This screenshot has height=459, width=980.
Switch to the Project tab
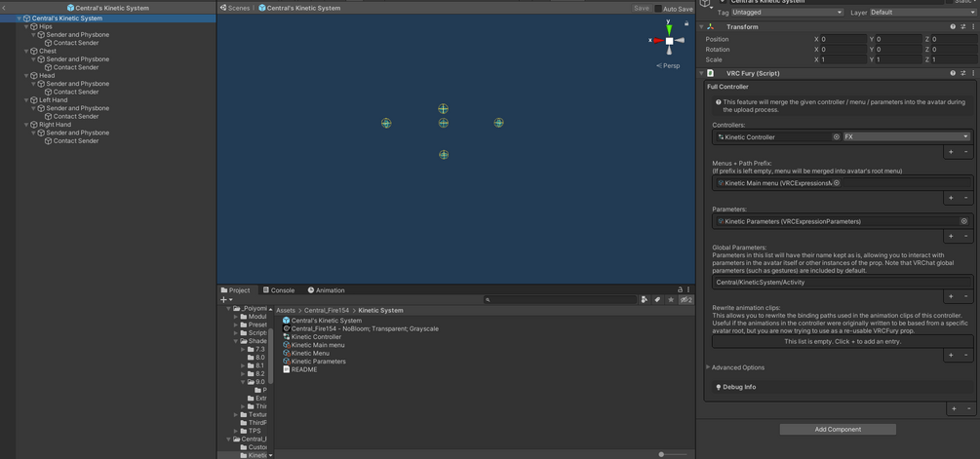click(x=236, y=289)
